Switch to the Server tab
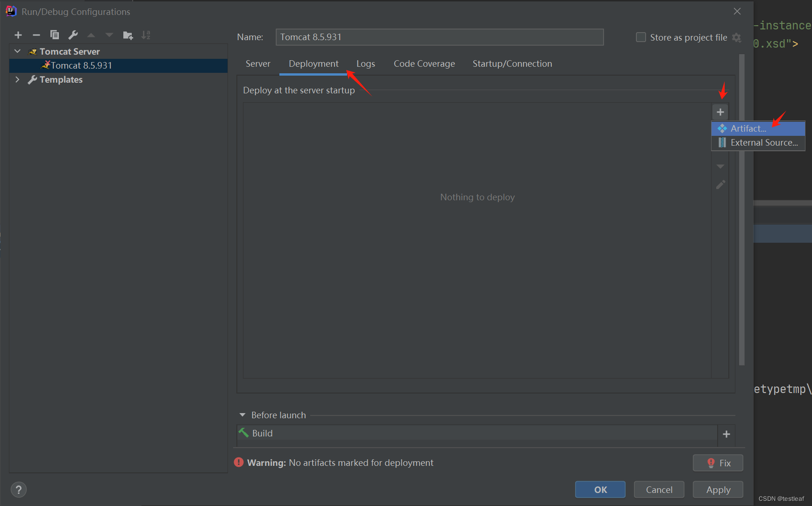This screenshot has height=506, width=812. (258, 63)
